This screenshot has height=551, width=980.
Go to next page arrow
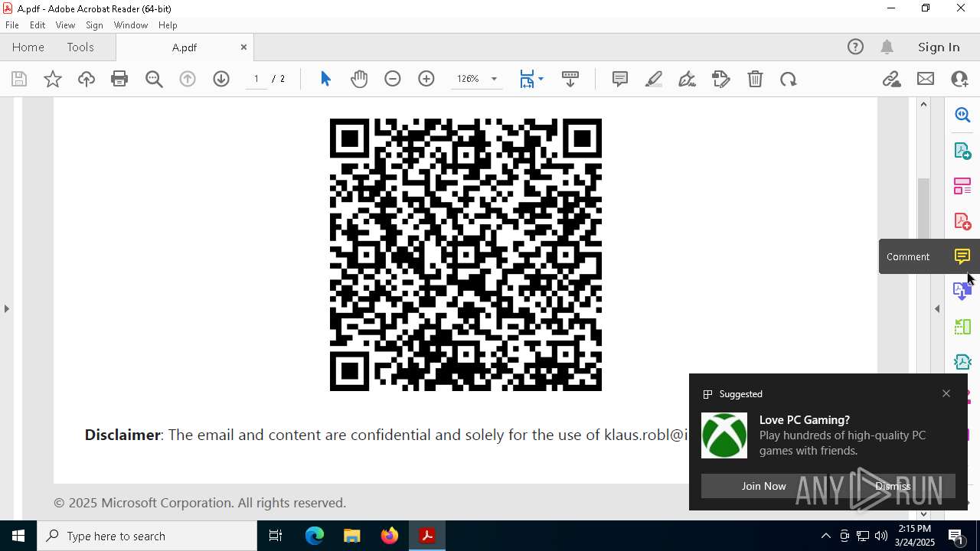click(x=221, y=79)
